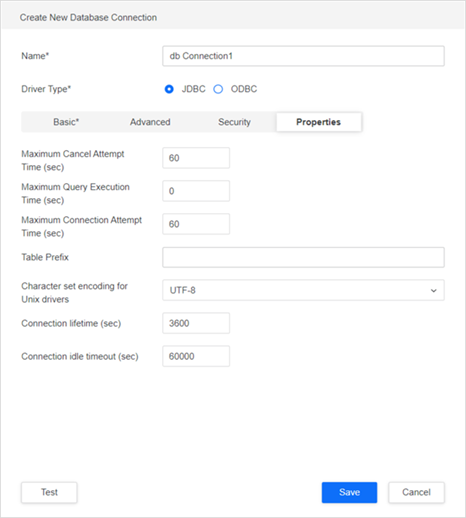
Task: Open the Security tab
Action: (x=234, y=122)
